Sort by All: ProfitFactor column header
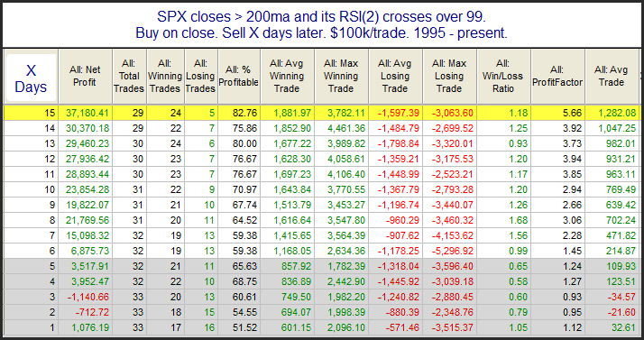Viewport: 644px width, 340px height. click(x=557, y=77)
